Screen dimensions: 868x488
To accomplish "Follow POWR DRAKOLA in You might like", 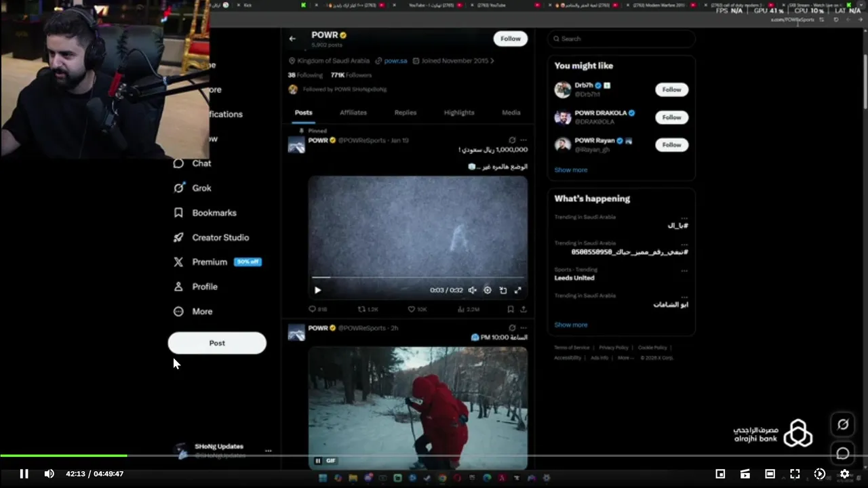I will (x=671, y=117).
